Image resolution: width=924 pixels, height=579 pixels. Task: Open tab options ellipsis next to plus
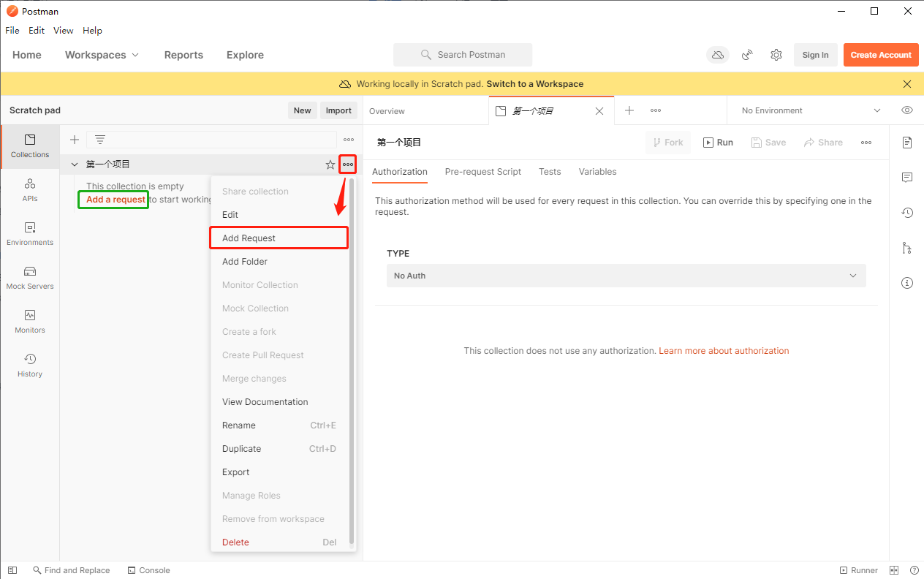[x=656, y=110]
